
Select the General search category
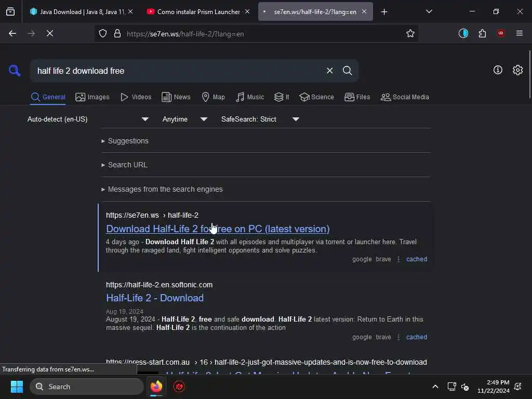pyautogui.click(x=48, y=97)
